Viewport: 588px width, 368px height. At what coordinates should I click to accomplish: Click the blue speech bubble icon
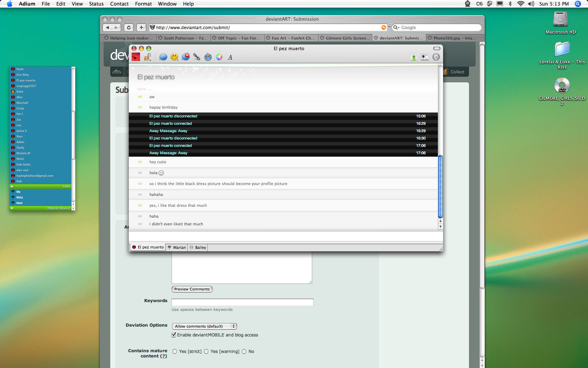pos(163,57)
